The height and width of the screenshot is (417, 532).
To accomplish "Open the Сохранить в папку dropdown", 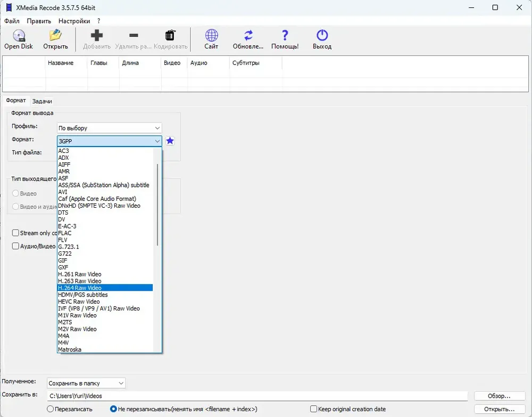I will [x=86, y=383].
